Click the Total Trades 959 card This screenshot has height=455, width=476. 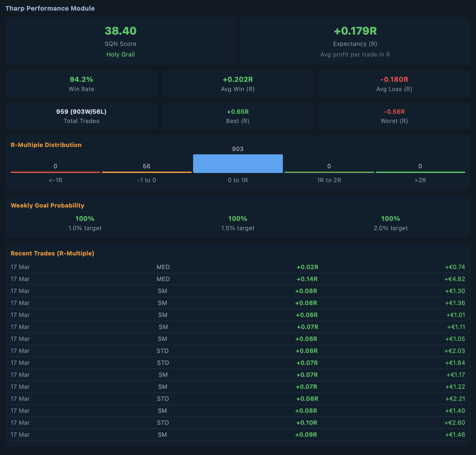coord(81,116)
